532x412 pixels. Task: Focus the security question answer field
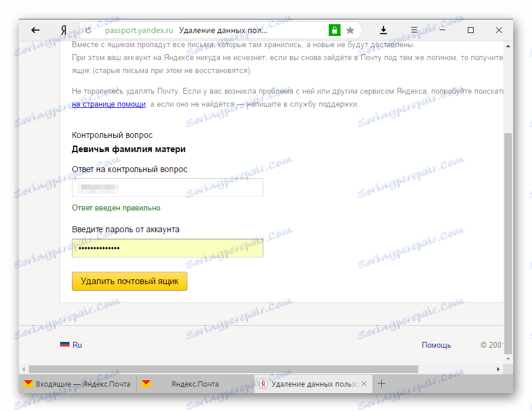pos(167,187)
